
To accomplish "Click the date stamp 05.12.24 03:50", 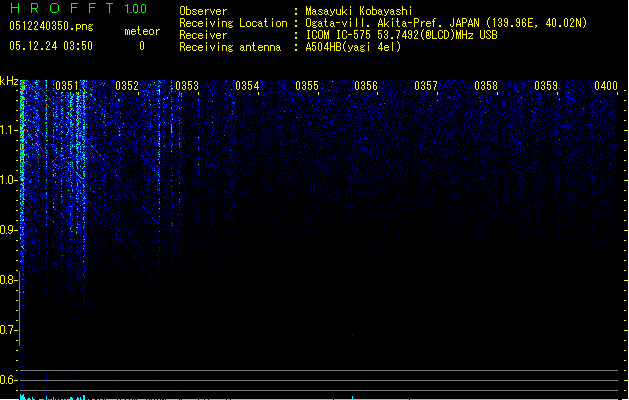I will click(51, 46).
